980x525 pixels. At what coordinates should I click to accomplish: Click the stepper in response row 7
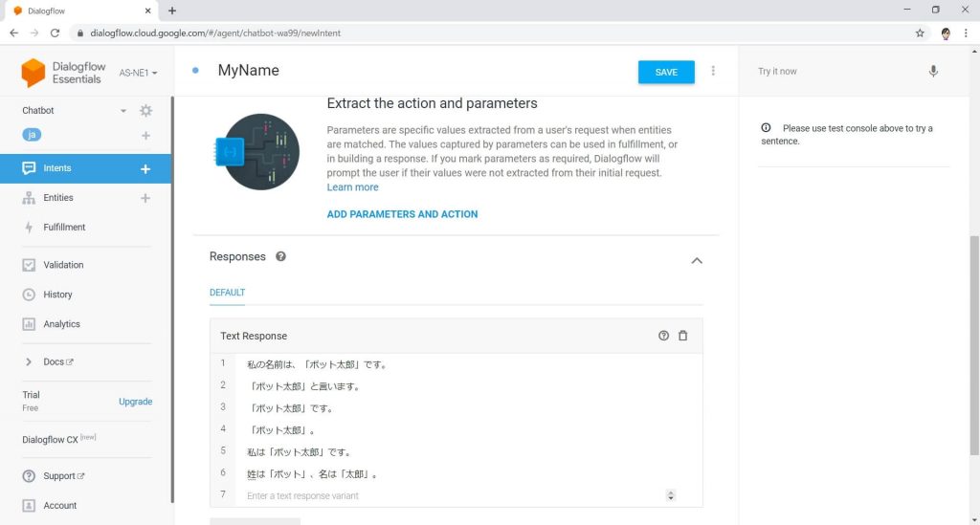(671, 495)
